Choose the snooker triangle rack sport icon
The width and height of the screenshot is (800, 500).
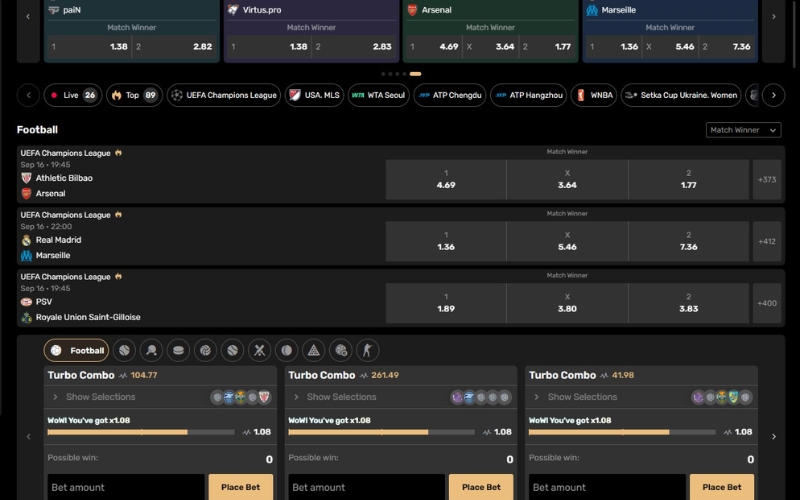point(314,351)
